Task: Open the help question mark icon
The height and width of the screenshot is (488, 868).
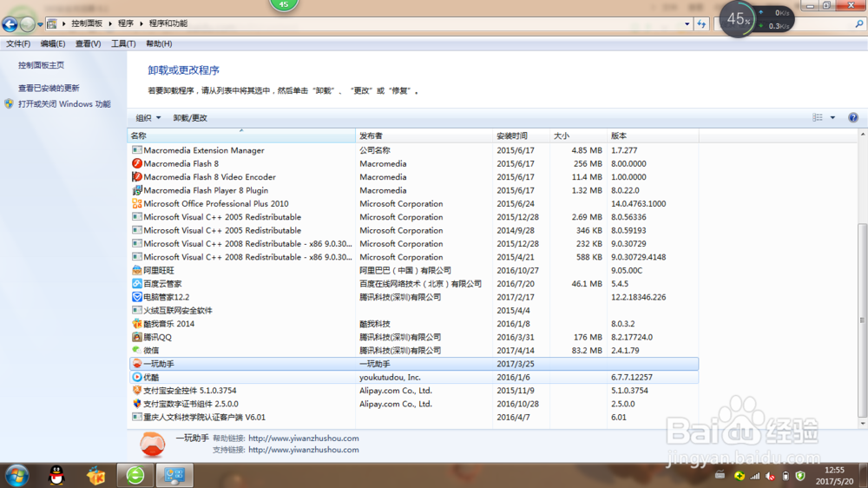Action: click(x=853, y=117)
